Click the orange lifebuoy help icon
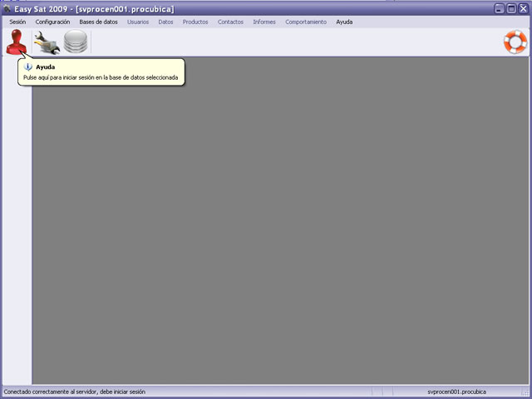The width and height of the screenshot is (532, 399). tap(515, 42)
